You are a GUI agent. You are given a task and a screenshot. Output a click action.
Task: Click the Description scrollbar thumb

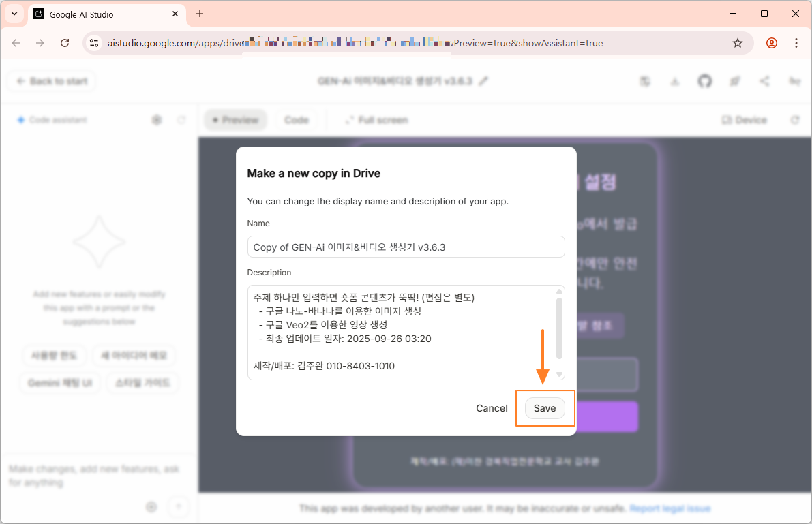pos(559,327)
